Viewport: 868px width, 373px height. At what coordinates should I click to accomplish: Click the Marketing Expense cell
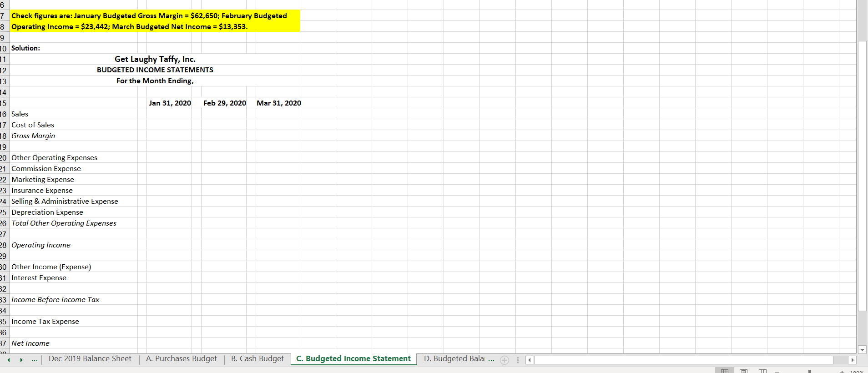(74, 179)
